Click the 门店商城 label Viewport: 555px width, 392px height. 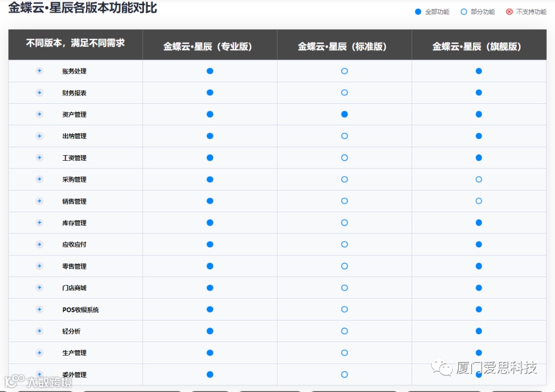click(75, 288)
